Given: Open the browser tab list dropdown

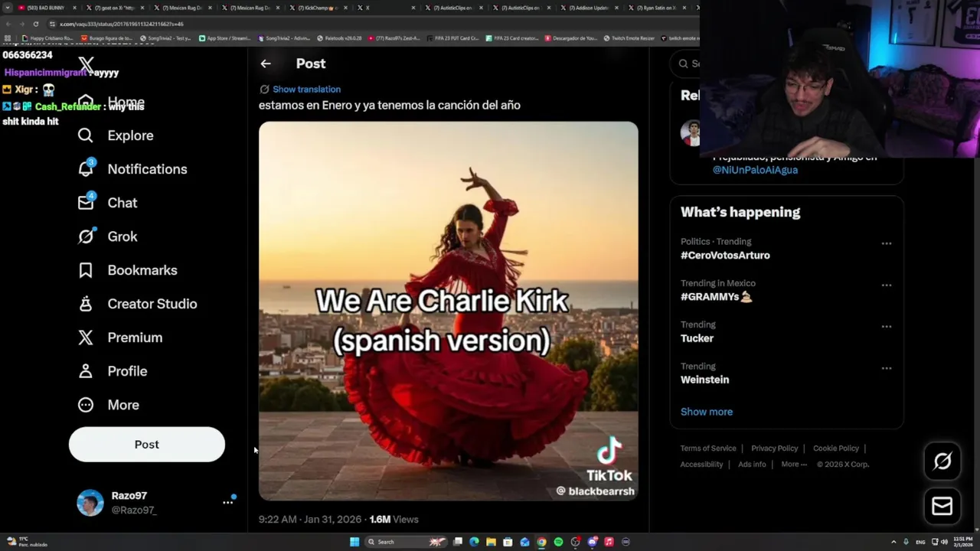Looking at the screenshot, I should tap(8, 8).
